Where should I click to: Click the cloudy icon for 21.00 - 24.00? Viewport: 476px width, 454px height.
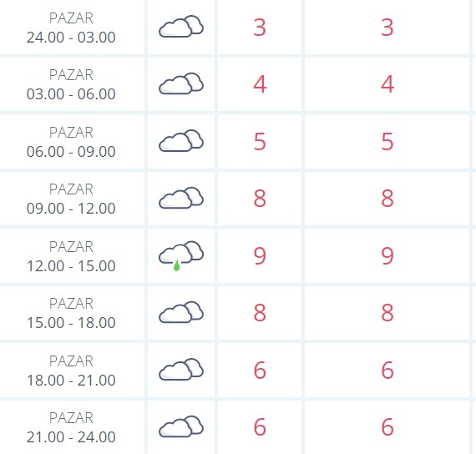coord(181,426)
